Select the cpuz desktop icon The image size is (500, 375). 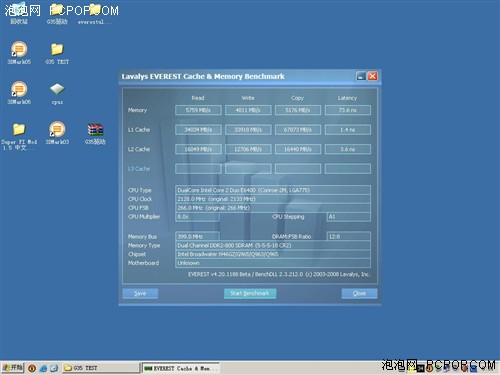click(57, 93)
